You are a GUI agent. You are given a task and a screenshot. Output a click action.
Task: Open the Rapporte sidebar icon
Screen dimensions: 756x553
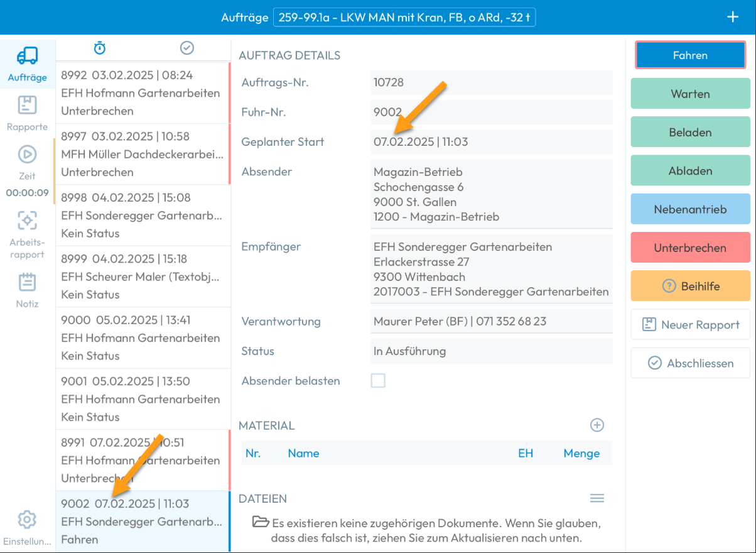pyautogui.click(x=27, y=106)
